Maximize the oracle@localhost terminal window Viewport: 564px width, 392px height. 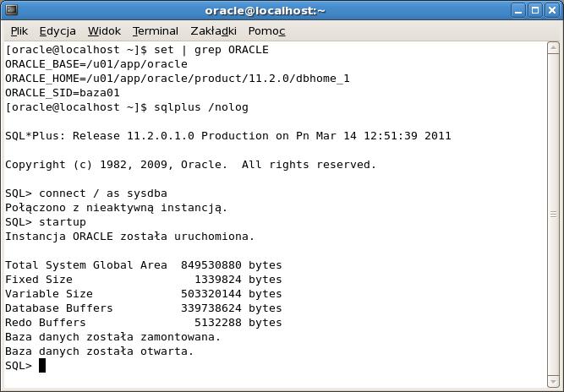click(535, 10)
